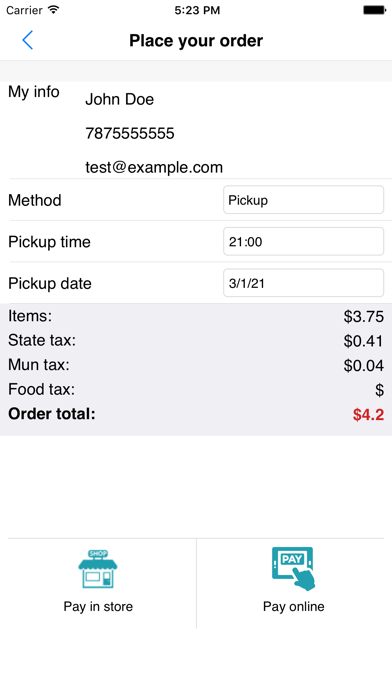Click the battery icon in status bar

coord(374,10)
